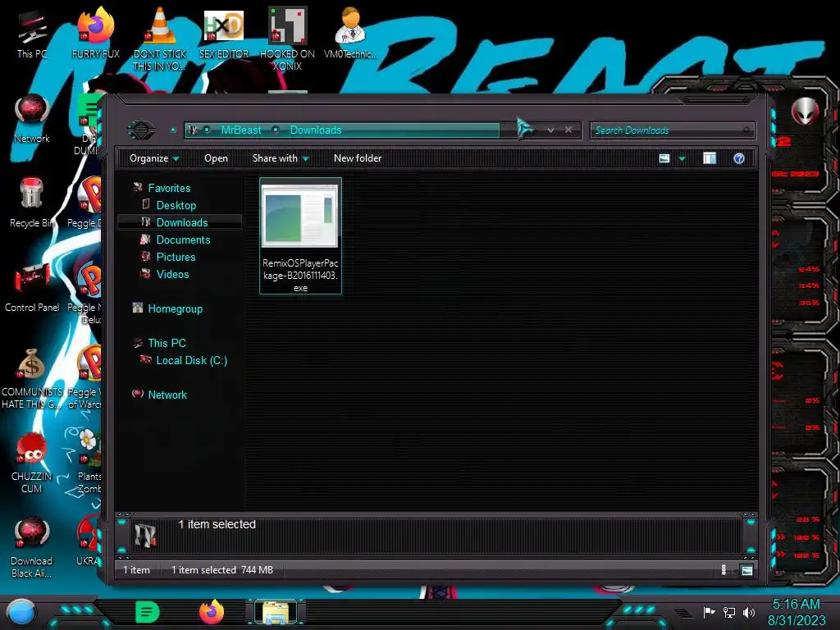Toggle the preview pane icon
Screen dimensions: 840x630
710,158
